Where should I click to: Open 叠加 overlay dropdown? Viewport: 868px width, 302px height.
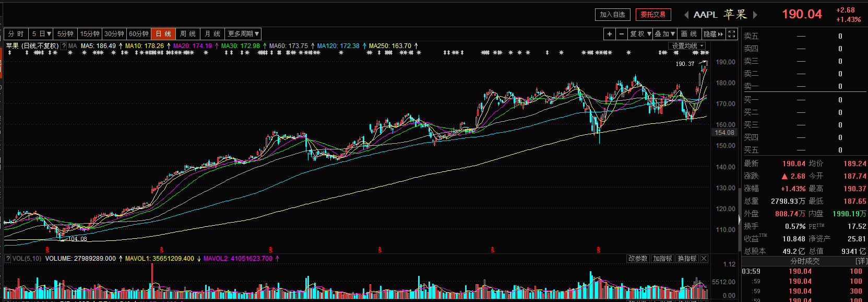665,34
